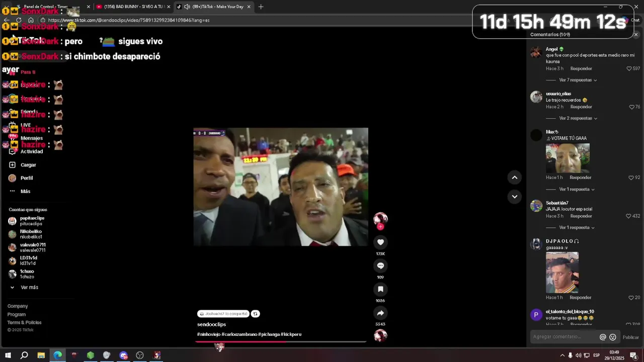The image size is (644, 362).
Task: Like the TikTok video with the heart icon
Action: pos(380,242)
